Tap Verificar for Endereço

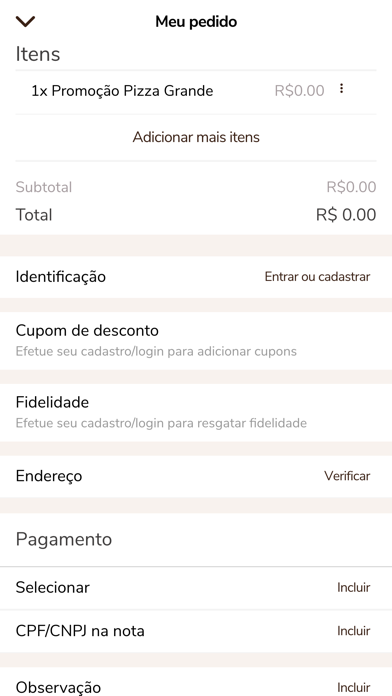(x=347, y=476)
